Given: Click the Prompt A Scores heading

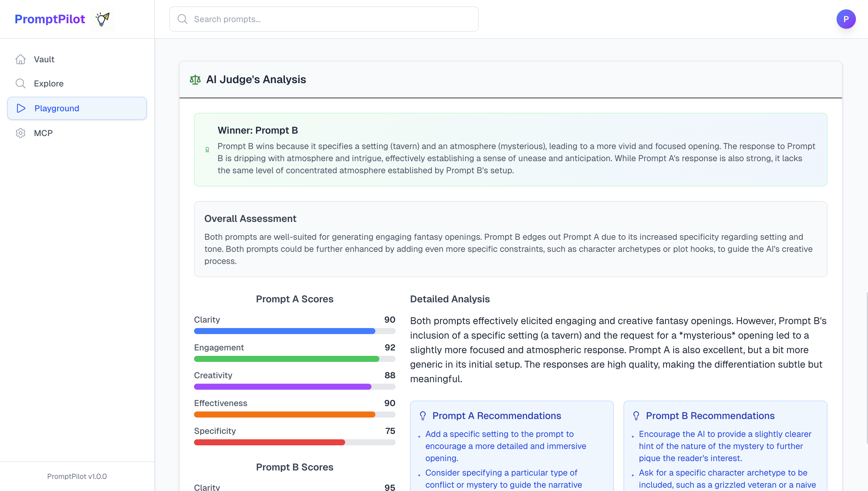Looking at the screenshot, I should coord(294,299).
